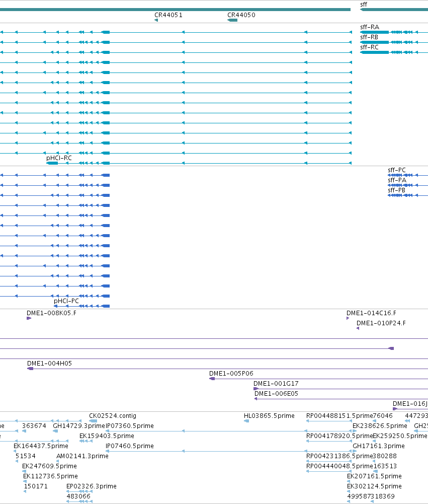Click the 483066 feature label
This screenshot has height=504, width=428.
tap(78, 496)
